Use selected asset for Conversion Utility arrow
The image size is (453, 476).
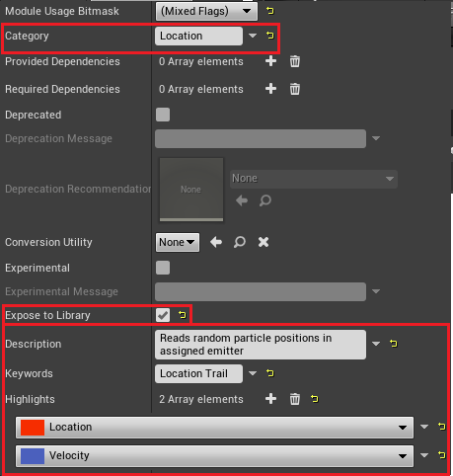click(216, 242)
